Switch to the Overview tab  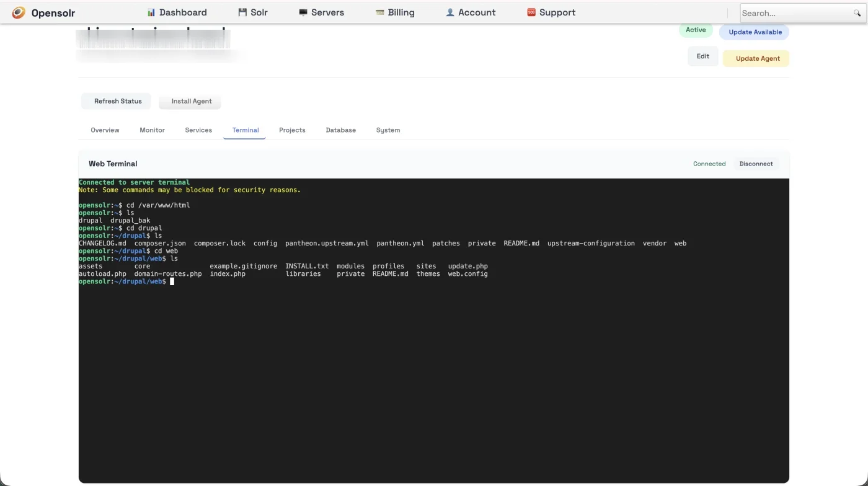pos(105,130)
